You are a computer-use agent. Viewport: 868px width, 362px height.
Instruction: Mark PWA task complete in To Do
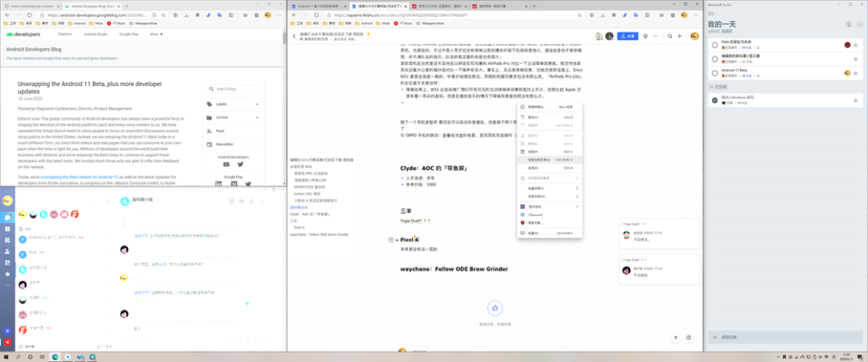pos(714,45)
